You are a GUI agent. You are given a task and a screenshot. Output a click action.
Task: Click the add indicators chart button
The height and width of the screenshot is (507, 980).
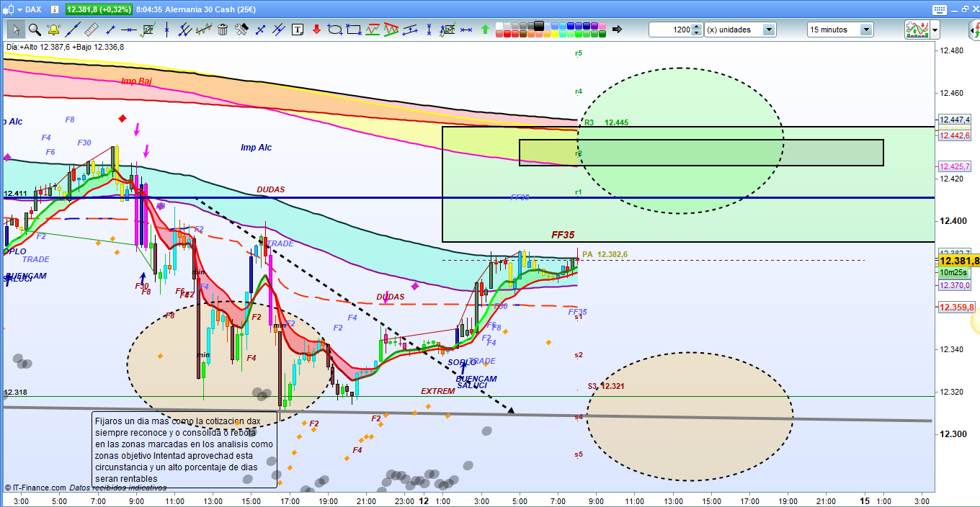[917, 30]
